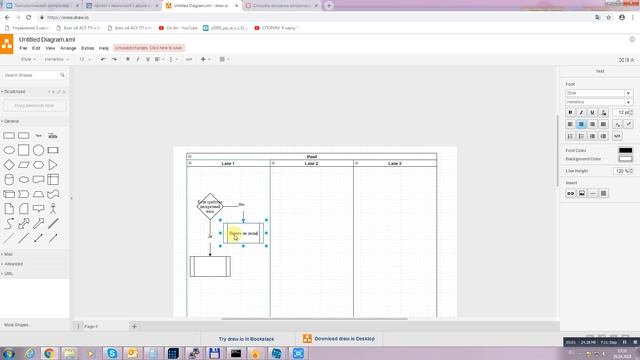Toggle bold in the toolbar

128,60
